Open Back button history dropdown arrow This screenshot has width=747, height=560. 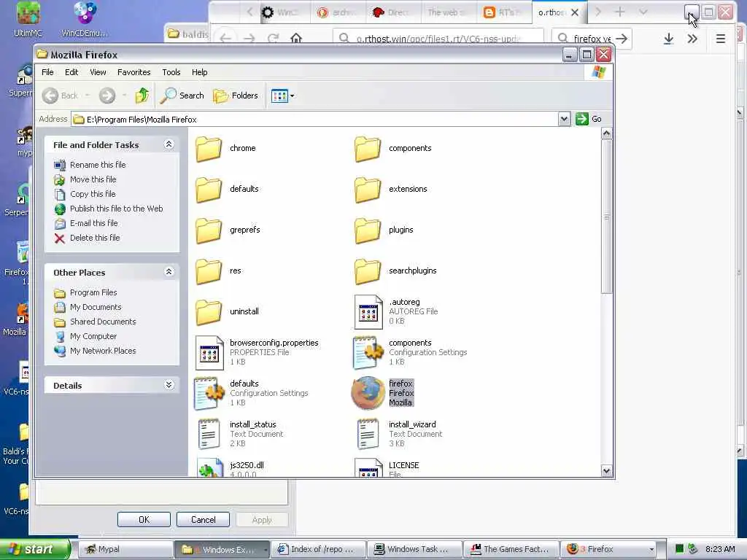88,96
